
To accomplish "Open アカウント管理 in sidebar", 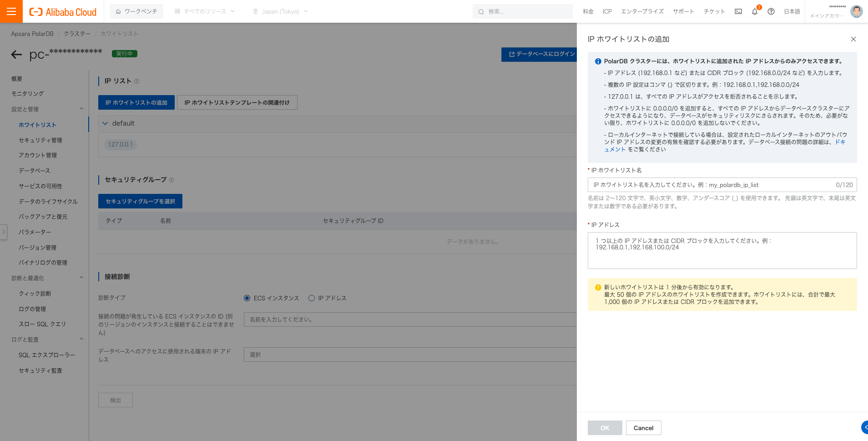I will [38, 155].
